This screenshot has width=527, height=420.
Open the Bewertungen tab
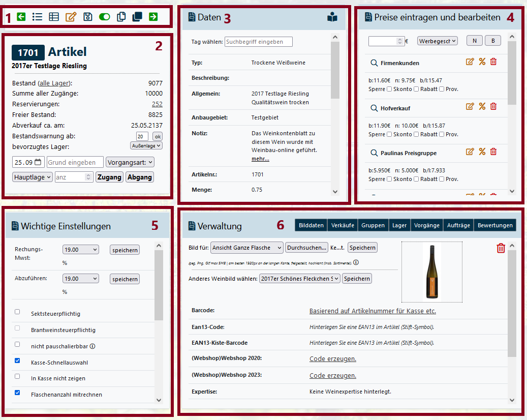(495, 225)
